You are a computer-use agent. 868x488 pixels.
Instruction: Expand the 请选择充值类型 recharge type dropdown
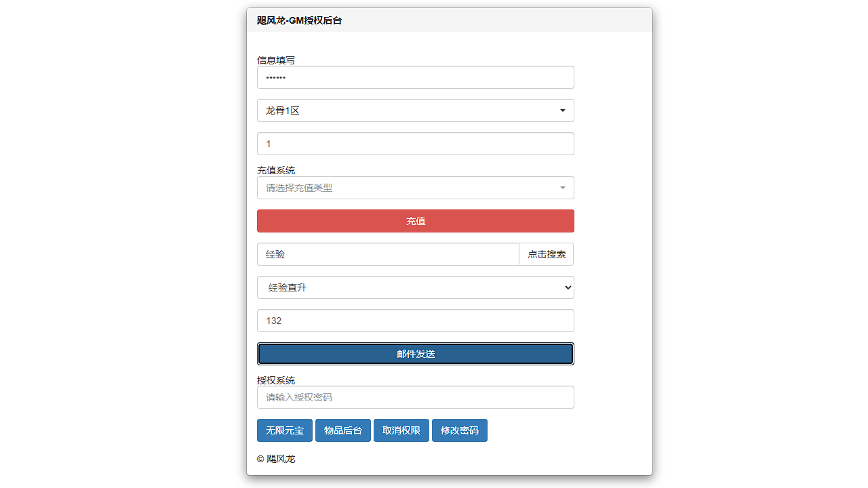415,188
